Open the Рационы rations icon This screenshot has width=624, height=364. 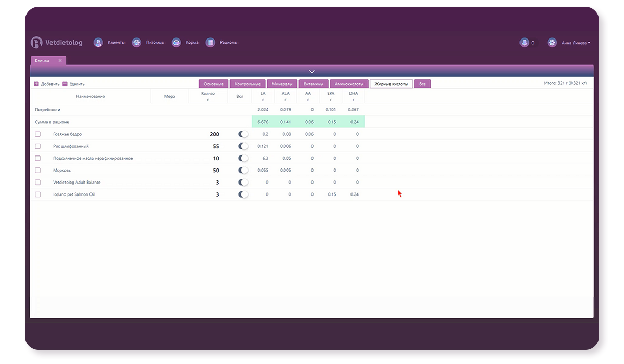click(x=210, y=43)
